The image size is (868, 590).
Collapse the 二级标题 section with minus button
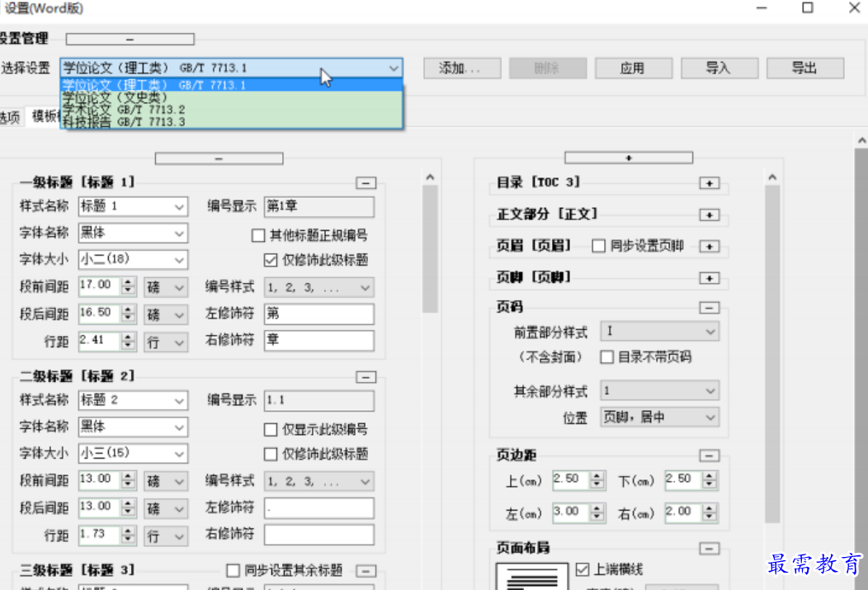click(x=366, y=377)
